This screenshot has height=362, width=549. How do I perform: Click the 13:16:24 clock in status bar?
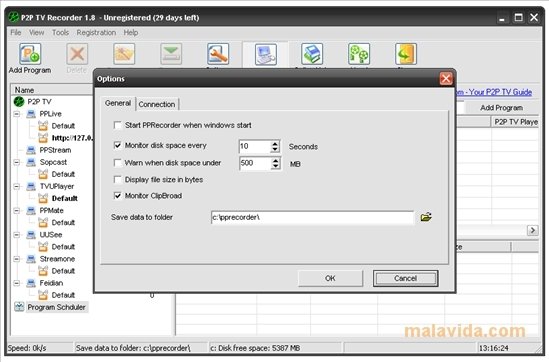coord(493,348)
